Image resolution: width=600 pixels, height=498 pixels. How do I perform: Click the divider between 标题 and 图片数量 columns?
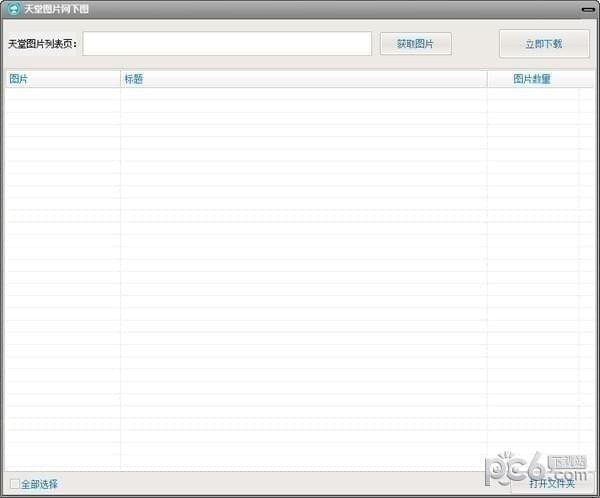pos(487,79)
